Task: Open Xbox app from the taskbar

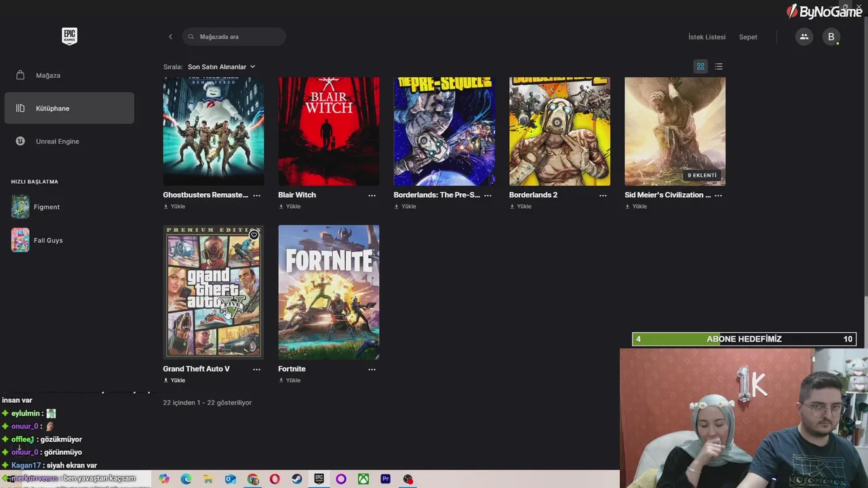Action: pos(363,479)
